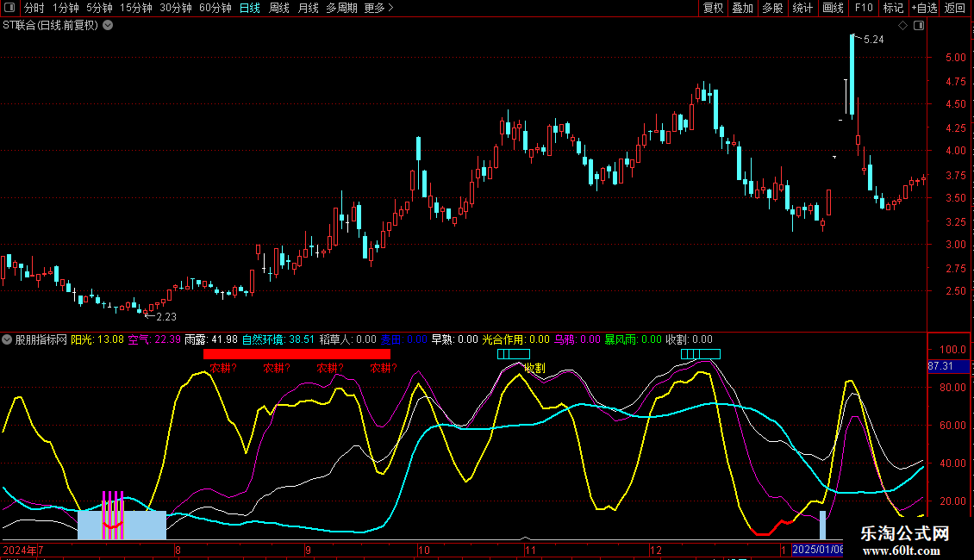Viewport: 974px width, 560px height.
Task: Switch to 周线 weekly chart
Action: [279, 8]
